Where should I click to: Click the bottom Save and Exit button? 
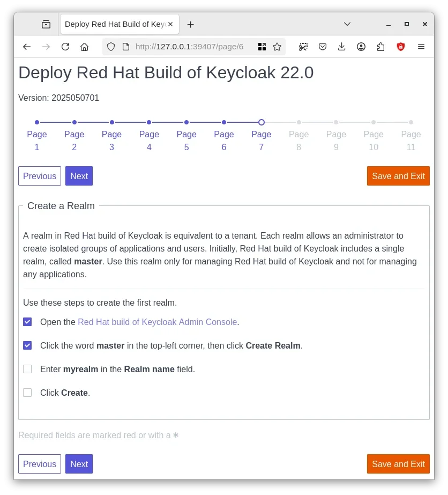pos(398,464)
